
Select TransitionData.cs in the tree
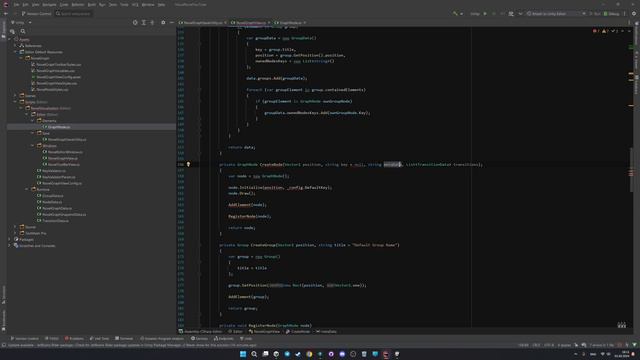point(55,220)
